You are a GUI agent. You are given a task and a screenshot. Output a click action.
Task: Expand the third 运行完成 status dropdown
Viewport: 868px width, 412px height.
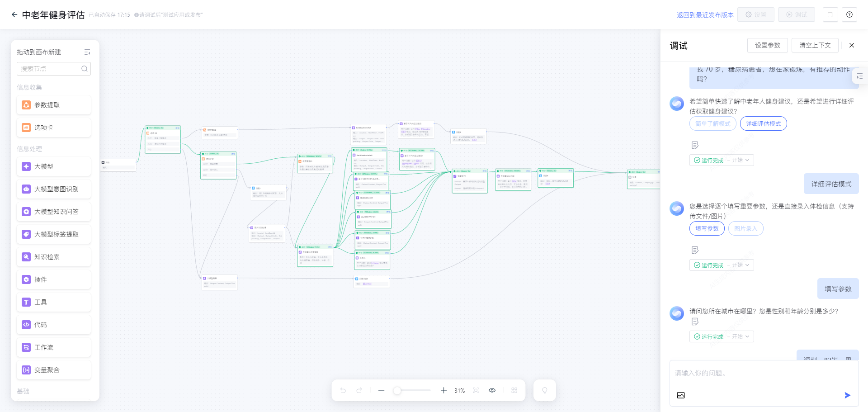coord(721,336)
